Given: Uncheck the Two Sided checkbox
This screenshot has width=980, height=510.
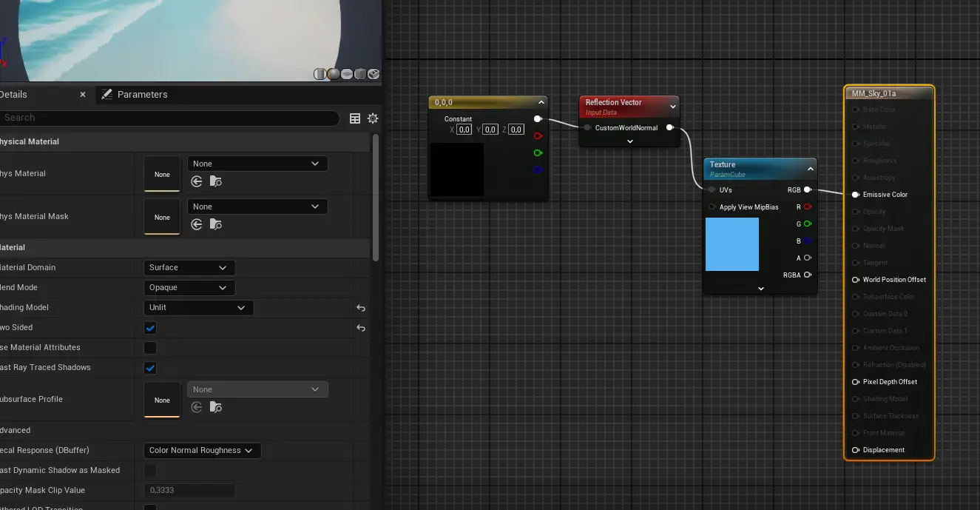Looking at the screenshot, I should coord(150,328).
